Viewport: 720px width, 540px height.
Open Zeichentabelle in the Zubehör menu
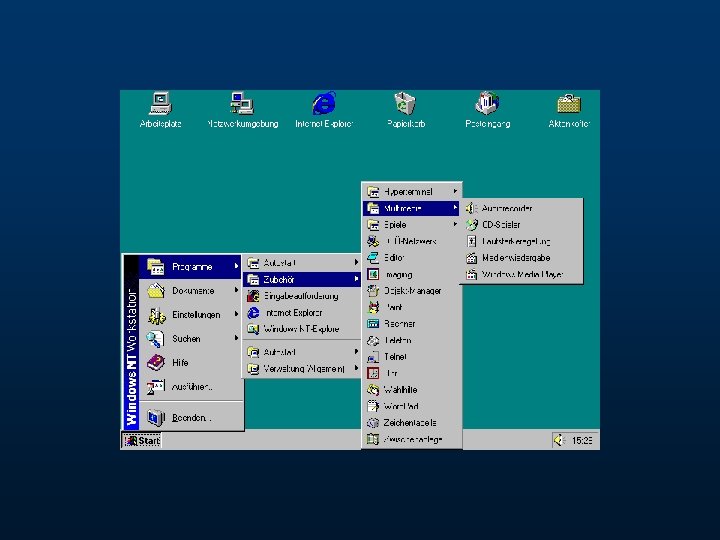411,423
